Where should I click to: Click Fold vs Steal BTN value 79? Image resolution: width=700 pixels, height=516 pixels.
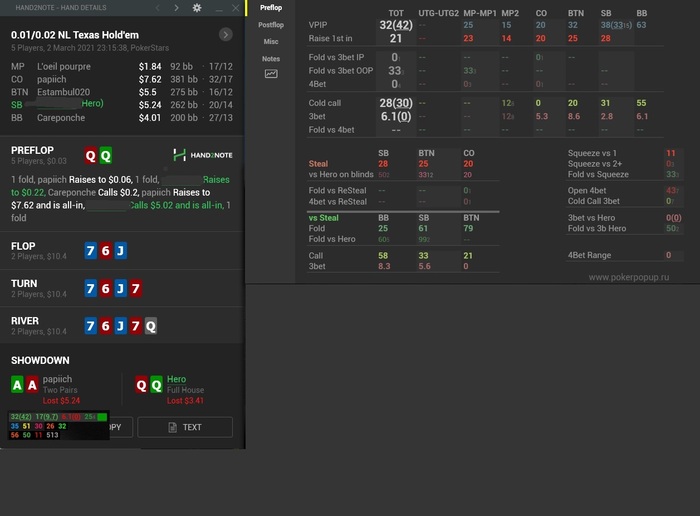tap(468, 229)
